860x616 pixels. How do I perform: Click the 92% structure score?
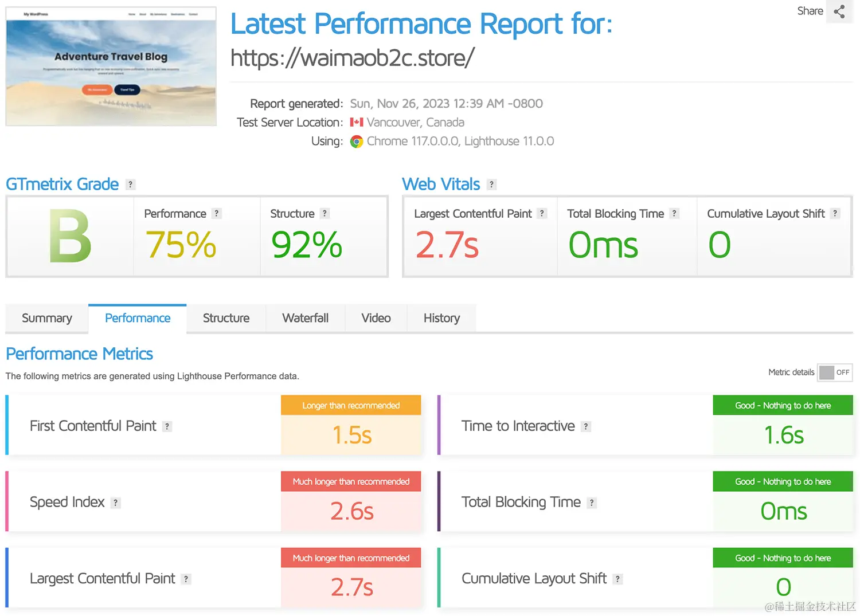307,245
